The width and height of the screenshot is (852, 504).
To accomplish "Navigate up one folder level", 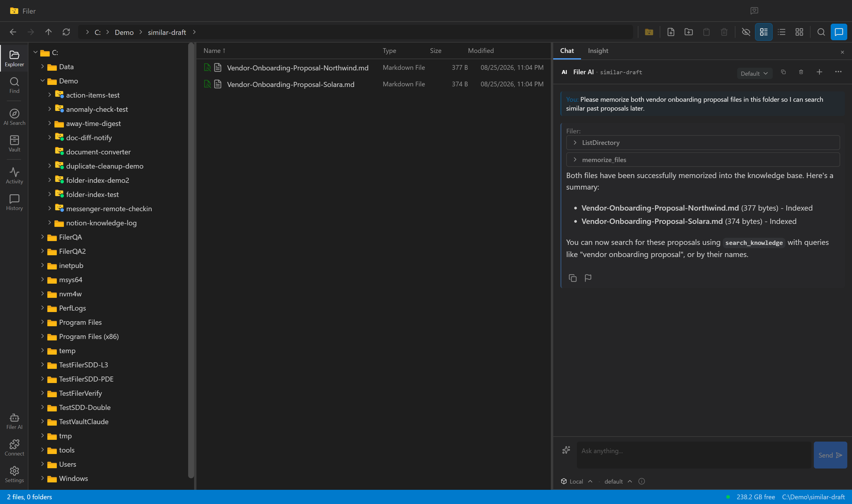I will tap(48, 32).
